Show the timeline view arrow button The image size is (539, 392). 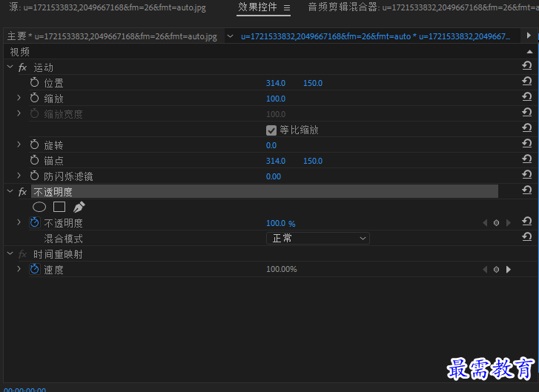pyautogui.click(x=529, y=36)
